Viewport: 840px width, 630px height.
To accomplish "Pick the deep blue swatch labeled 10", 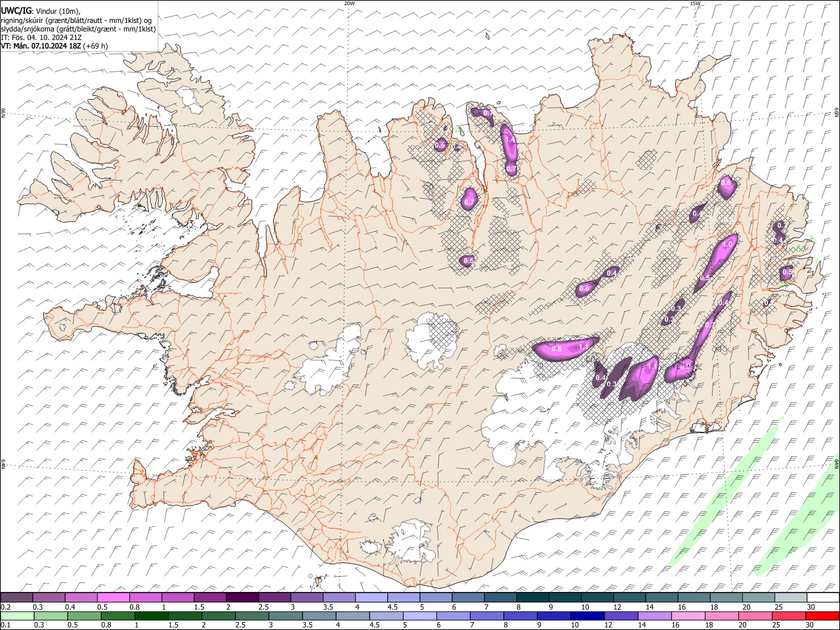I will 587,616.
